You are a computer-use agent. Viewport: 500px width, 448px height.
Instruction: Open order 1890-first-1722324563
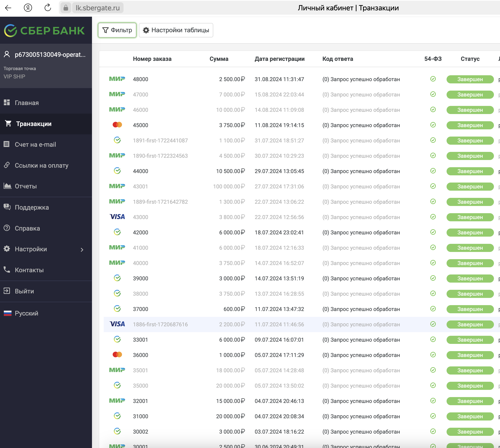click(x=160, y=156)
